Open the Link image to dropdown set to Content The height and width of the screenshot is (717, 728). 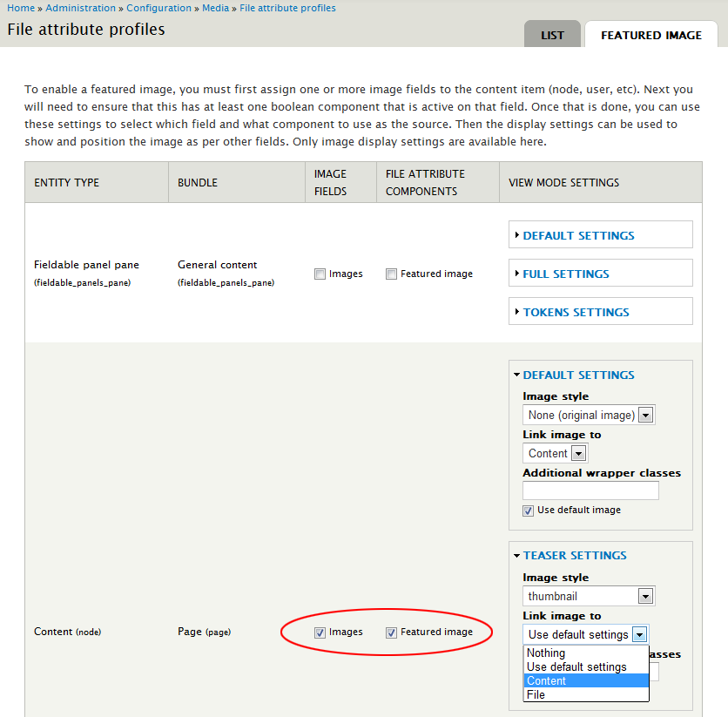tap(555, 453)
